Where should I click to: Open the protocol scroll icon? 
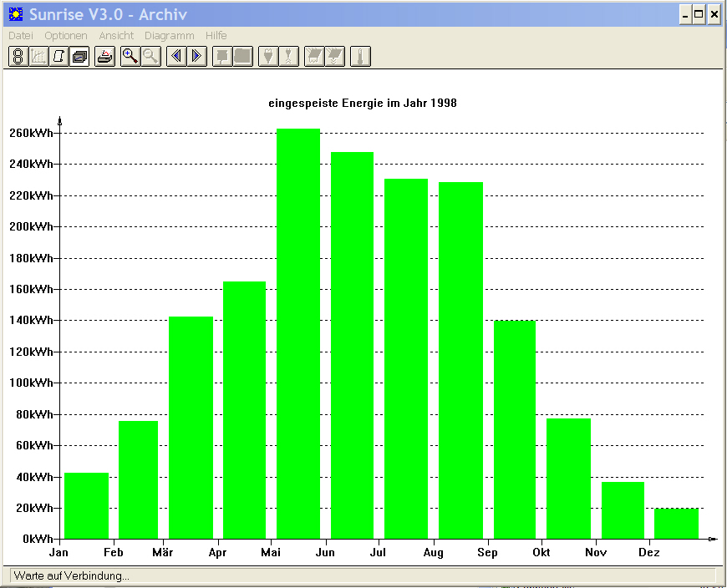[x=59, y=57]
